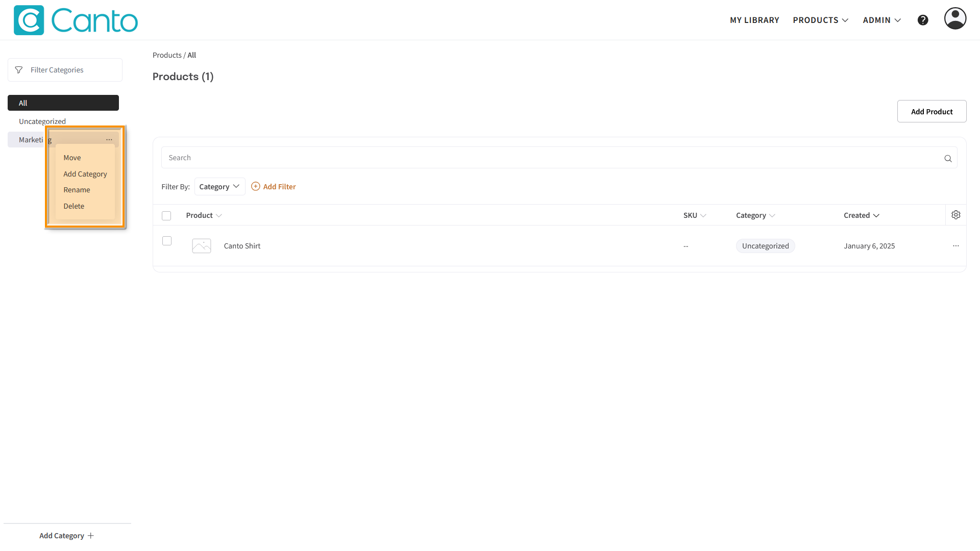Click the Canto logo

(76, 20)
